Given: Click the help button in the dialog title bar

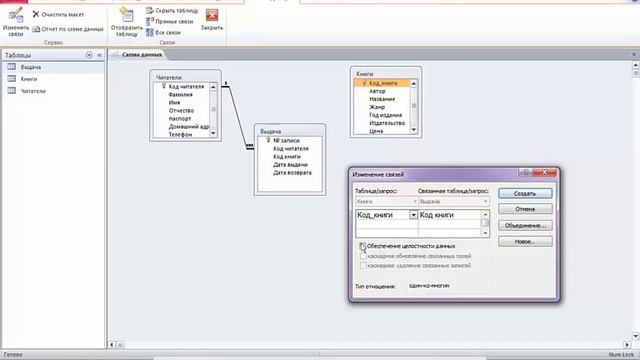Looking at the screenshot, I should coord(526,173).
